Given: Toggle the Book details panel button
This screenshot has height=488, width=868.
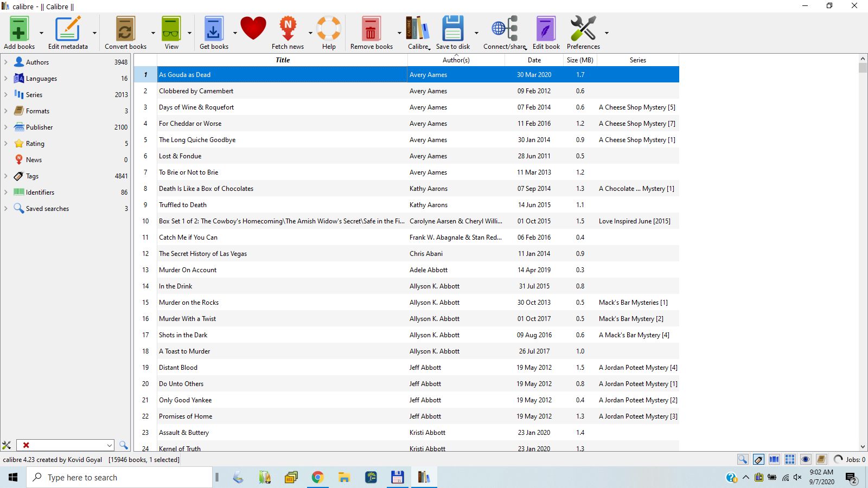Looking at the screenshot, I should [x=821, y=459].
